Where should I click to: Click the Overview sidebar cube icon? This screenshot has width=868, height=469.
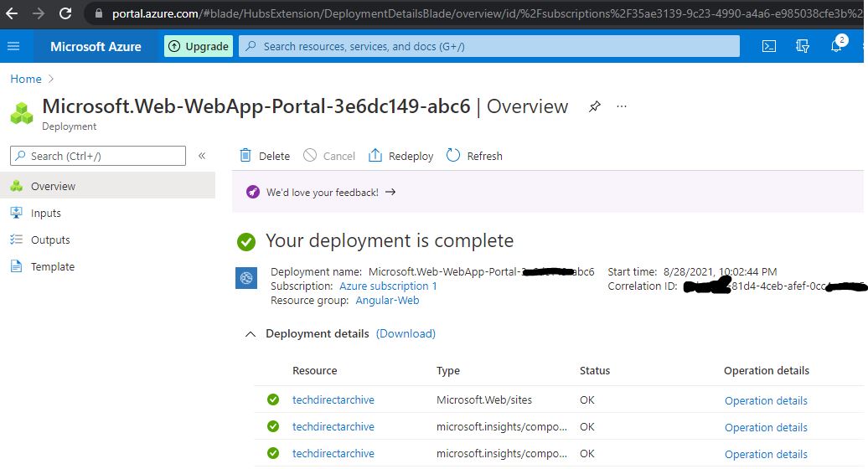tap(17, 186)
